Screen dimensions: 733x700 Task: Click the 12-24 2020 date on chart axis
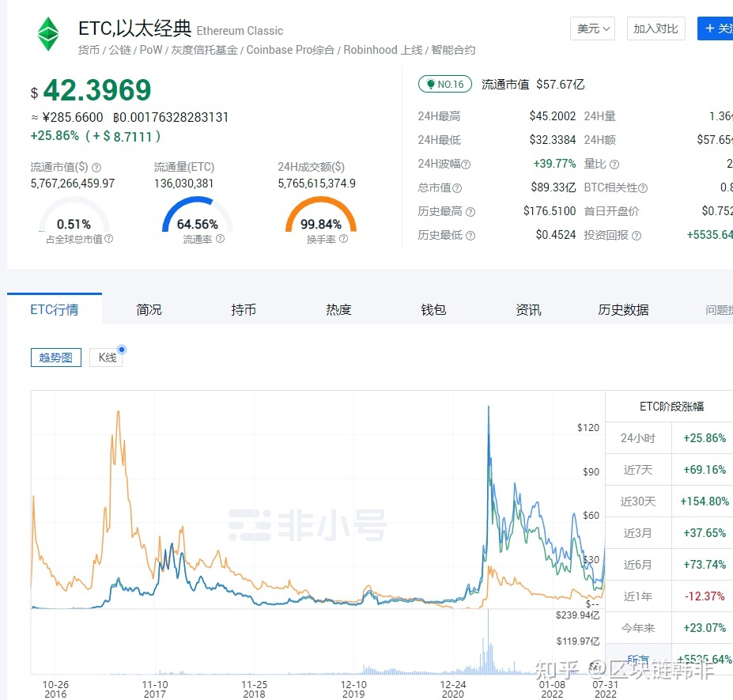453,689
